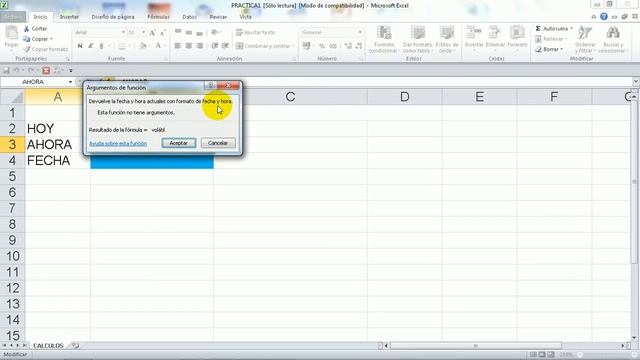Open the cell borders button
This screenshot has height=360, width=640.
[122, 46]
